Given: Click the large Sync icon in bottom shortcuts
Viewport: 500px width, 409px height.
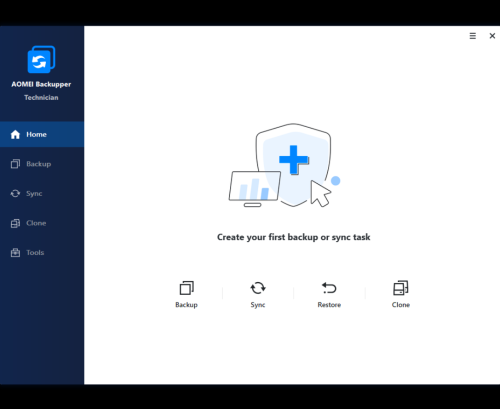Looking at the screenshot, I should coord(258,288).
